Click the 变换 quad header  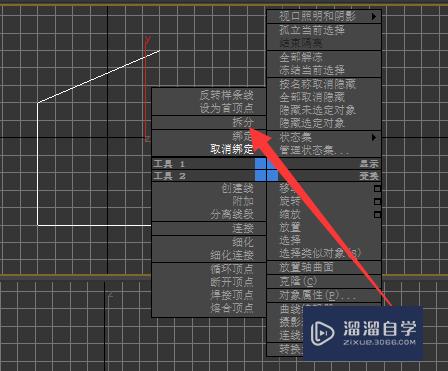click(x=369, y=176)
